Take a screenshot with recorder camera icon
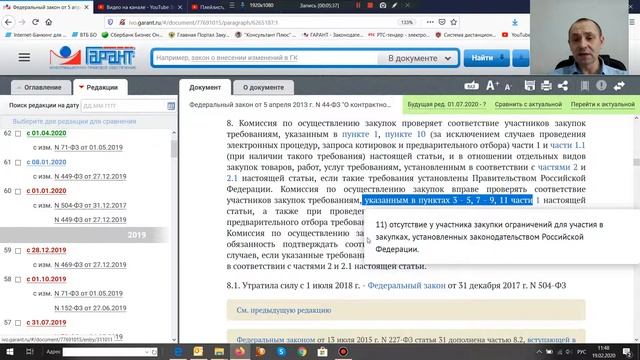 click(x=382, y=5)
